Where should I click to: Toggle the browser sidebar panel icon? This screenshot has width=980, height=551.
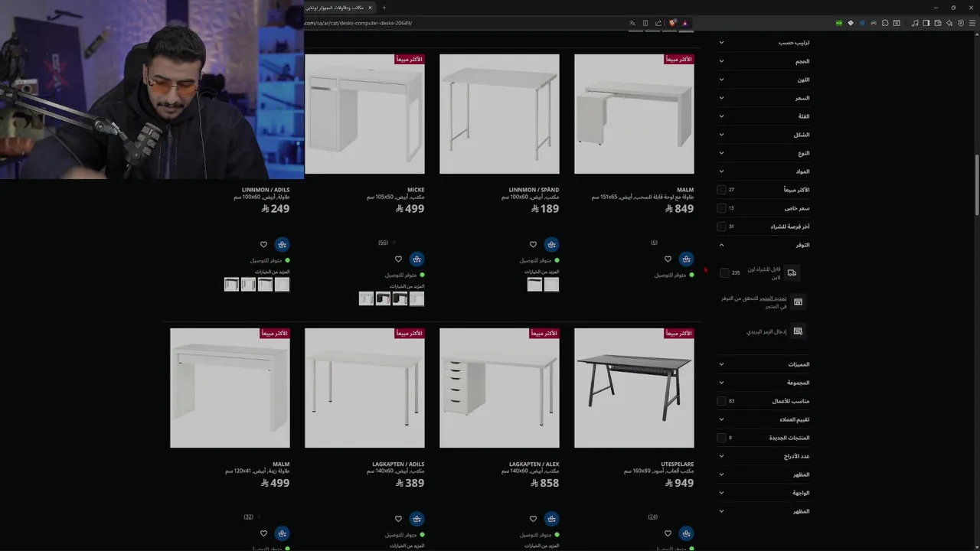point(926,23)
